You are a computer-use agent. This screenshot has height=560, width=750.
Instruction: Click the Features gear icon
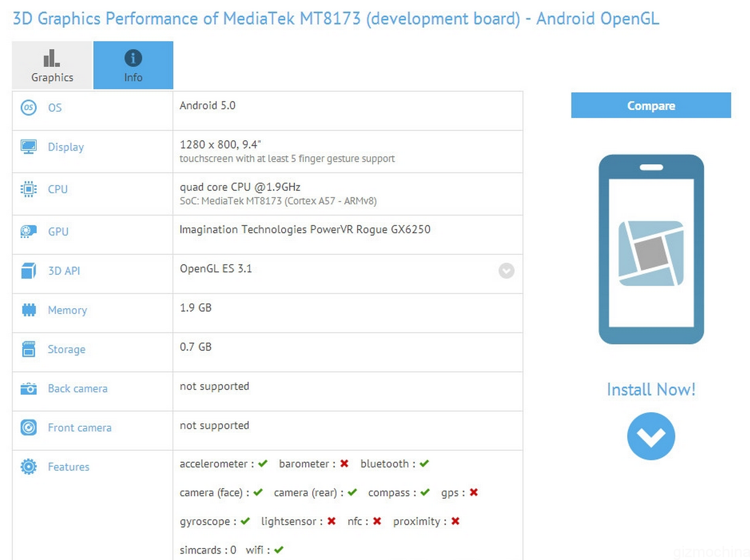28,467
